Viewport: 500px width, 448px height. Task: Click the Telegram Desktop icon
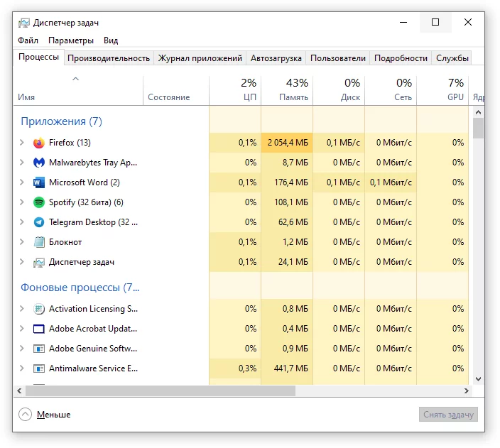(x=39, y=222)
